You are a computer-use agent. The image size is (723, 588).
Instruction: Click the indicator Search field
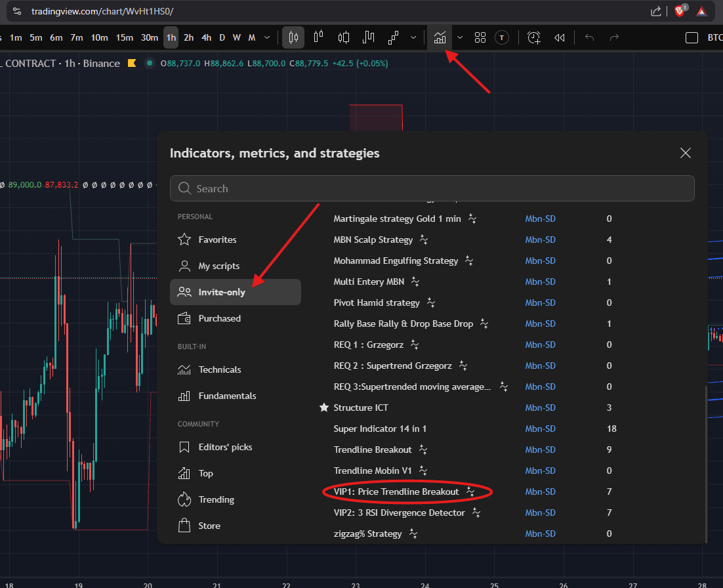pyautogui.click(x=432, y=188)
